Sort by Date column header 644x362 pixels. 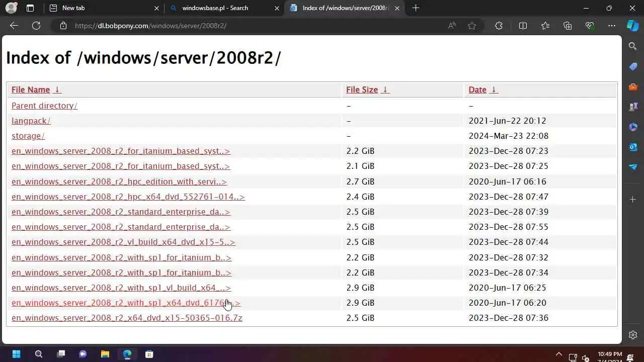coord(477,89)
